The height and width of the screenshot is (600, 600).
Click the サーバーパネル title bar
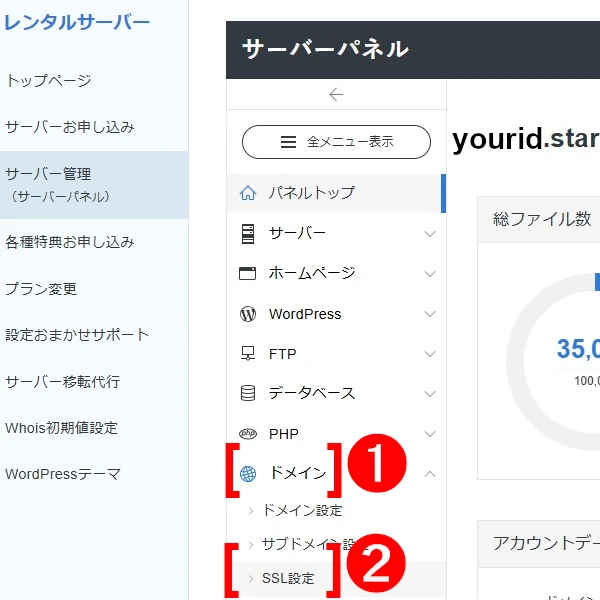tap(413, 50)
